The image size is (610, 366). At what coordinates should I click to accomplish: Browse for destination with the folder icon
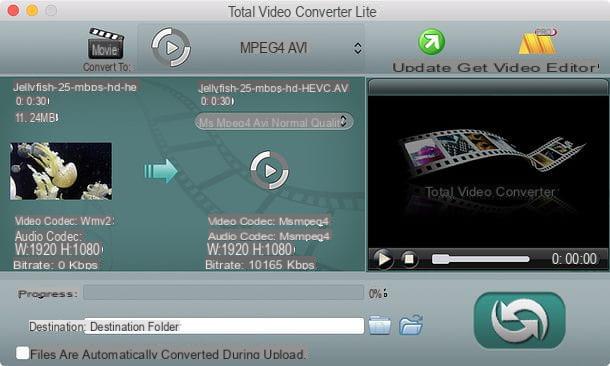click(x=380, y=325)
